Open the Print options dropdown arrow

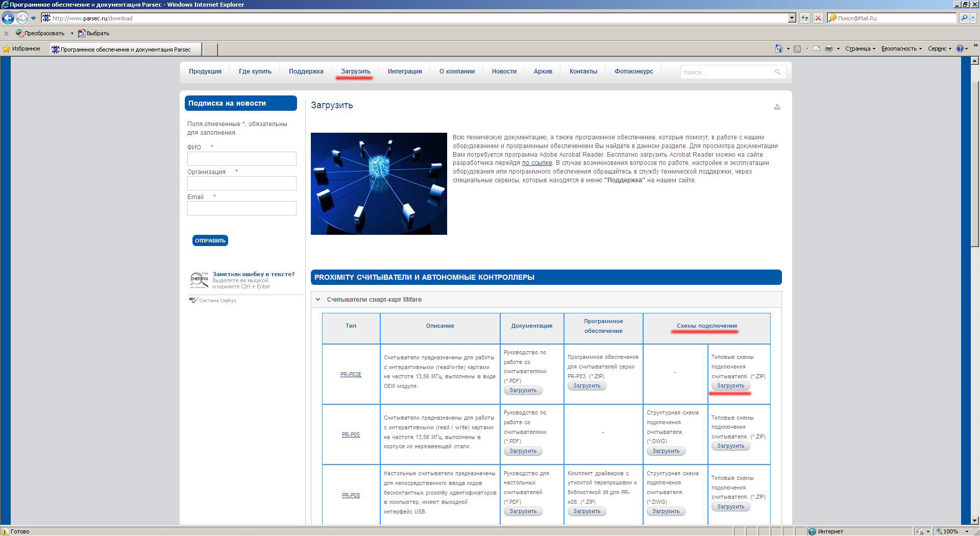[x=838, y=49]
